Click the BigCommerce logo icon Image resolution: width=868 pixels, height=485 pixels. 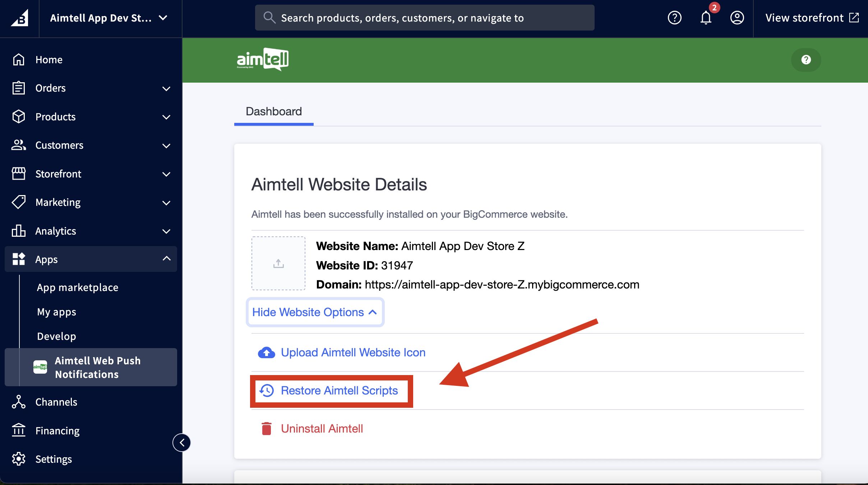19,18
